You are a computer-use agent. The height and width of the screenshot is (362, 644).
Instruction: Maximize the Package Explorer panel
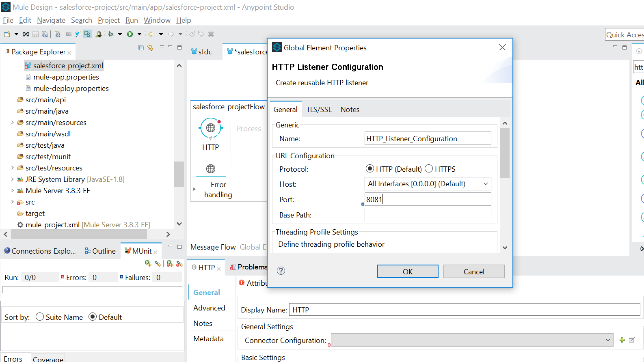click(x=179, y=47)
